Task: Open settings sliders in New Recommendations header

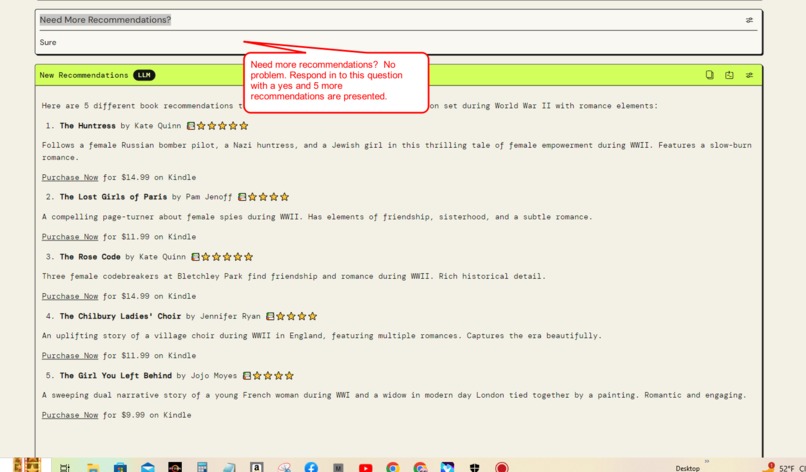Action: 749,75
